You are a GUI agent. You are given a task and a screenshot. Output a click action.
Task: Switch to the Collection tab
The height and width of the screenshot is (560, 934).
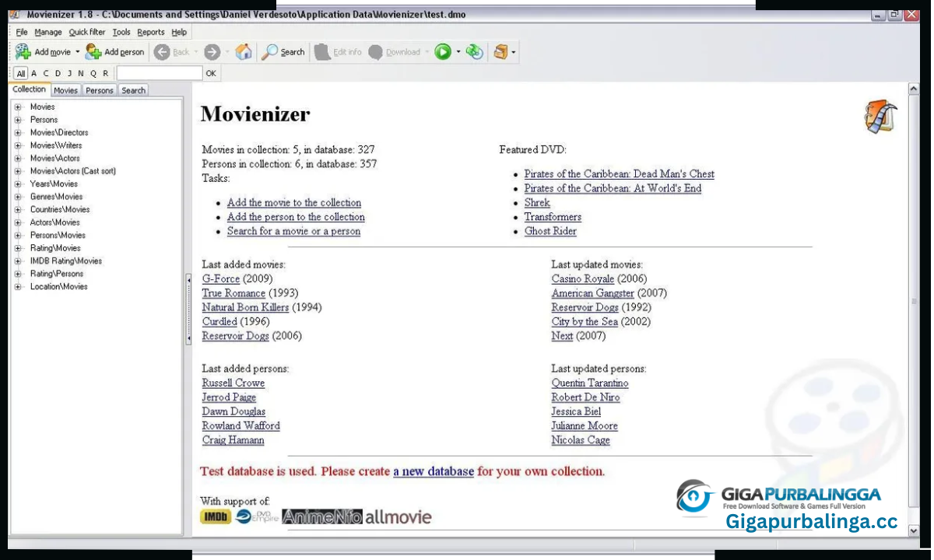[30, 89]
